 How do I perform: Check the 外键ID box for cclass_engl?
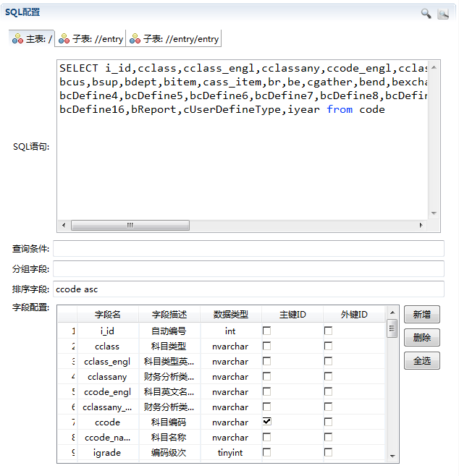pyautogui.click(x=328, y=361)
